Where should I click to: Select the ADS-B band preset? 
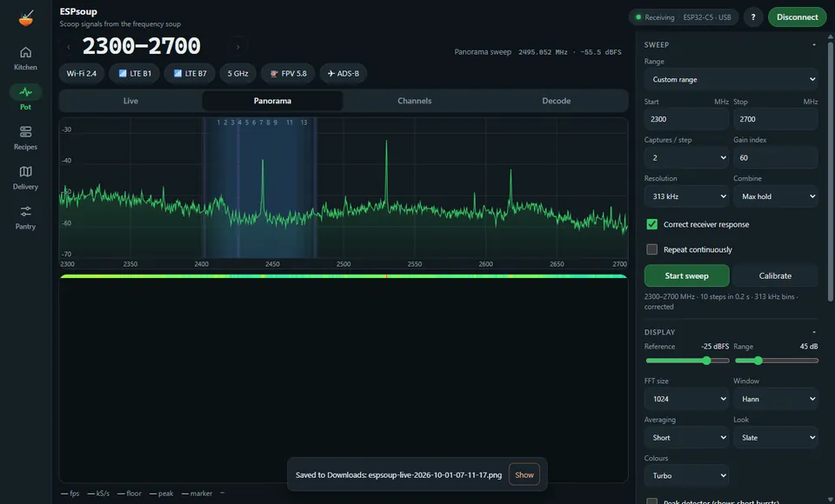(x=343, y=74)
